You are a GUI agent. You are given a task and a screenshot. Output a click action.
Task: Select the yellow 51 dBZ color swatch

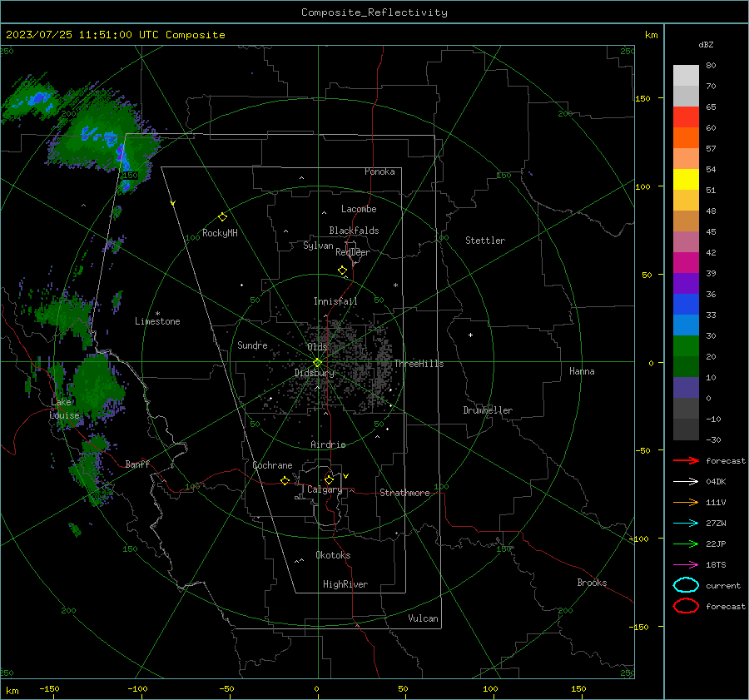[x=686, y=179]
